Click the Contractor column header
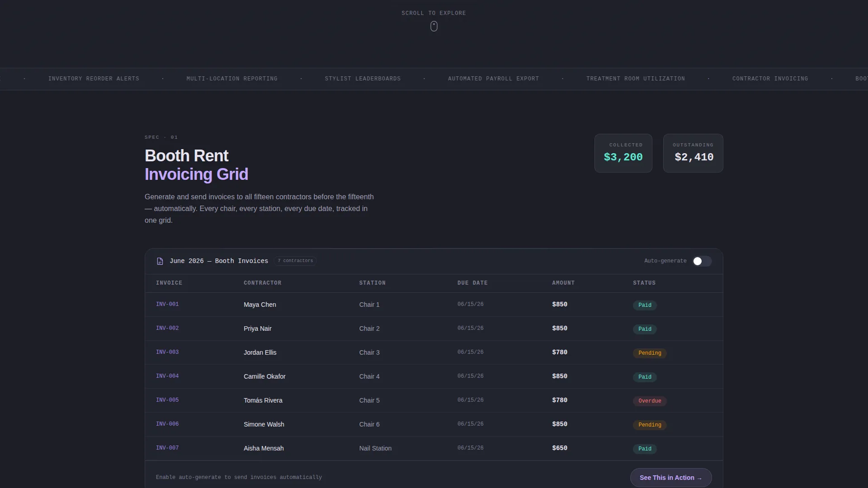The image size is (868, 488). click(x=262, y=283)
